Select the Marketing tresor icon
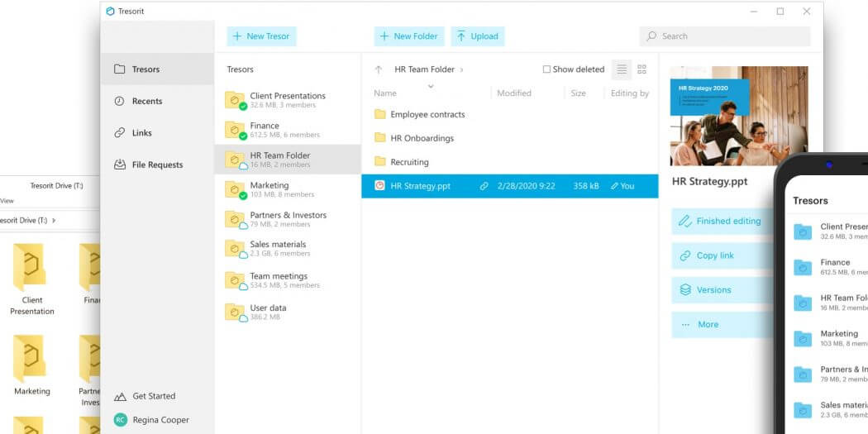Viewport: 868px width, 434px height. [236, 190]
